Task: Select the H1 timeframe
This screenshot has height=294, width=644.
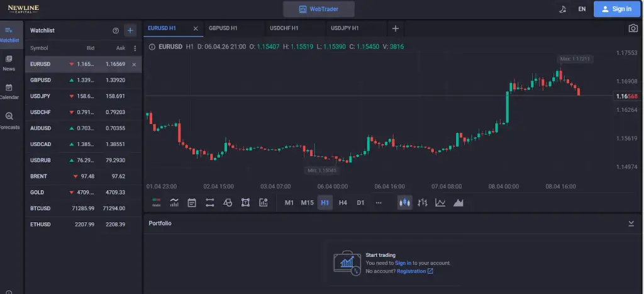Action: click(x=325, y=203)
